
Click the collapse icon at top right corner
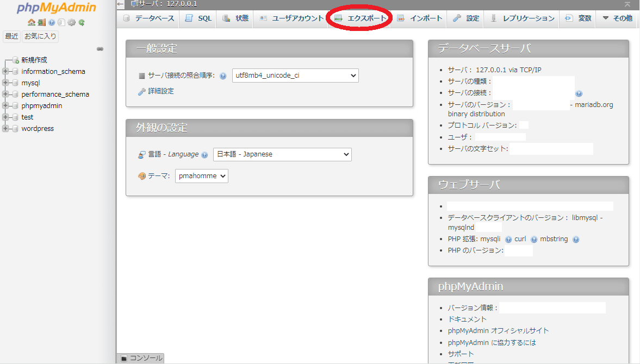point(627,4)
